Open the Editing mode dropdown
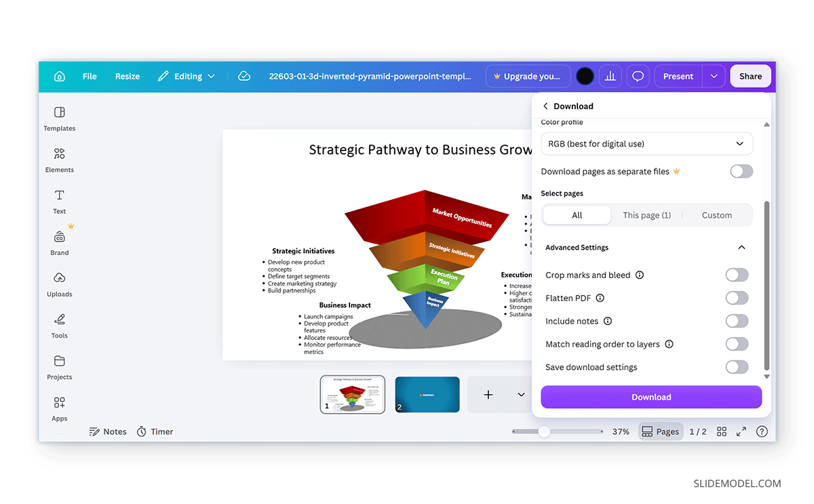The image size is (814, 504). coord(187,77)
